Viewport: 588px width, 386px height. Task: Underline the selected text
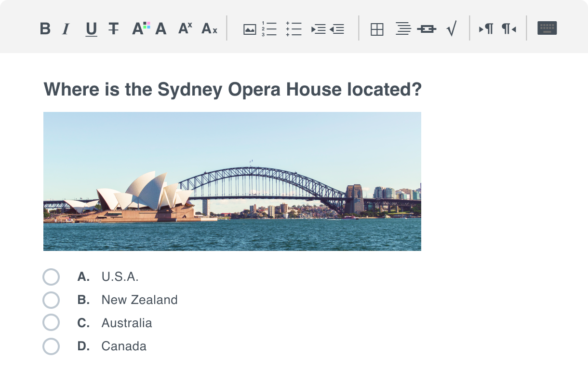pyautogui.click(x=91, y=29)
